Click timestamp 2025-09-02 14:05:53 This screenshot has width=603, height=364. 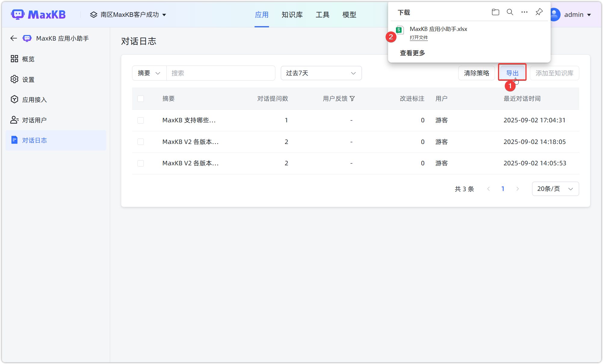pyautogui.click(x=535, y=163)
